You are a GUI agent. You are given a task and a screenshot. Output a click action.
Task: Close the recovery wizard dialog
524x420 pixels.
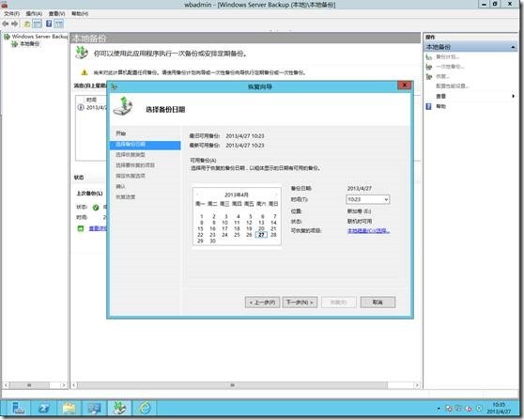pyautogui.click(x=405, y=86)
